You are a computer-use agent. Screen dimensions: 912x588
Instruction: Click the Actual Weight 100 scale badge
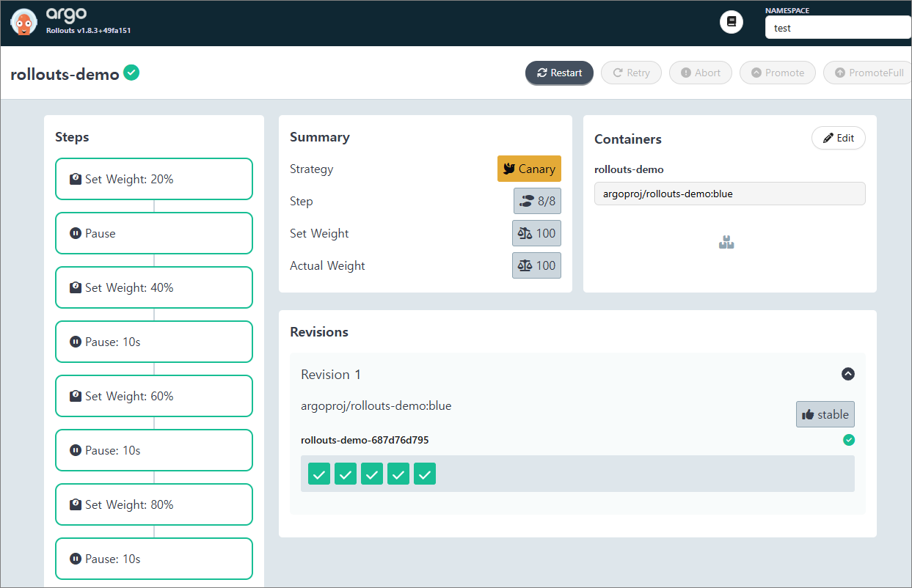(x=536, y=265)
